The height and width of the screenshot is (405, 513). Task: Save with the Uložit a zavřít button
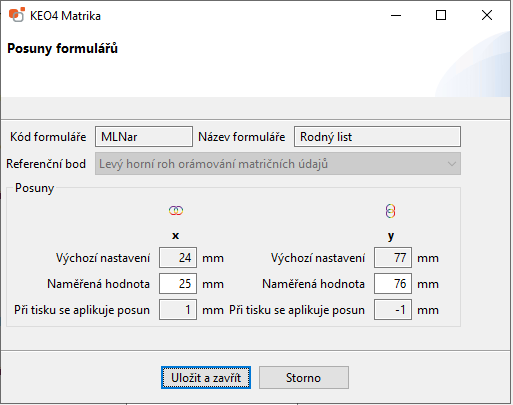click(206, 378)
